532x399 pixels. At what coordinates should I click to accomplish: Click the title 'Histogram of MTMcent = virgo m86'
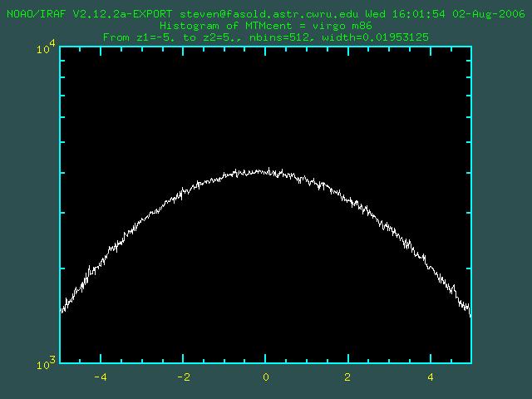point(266,26)
